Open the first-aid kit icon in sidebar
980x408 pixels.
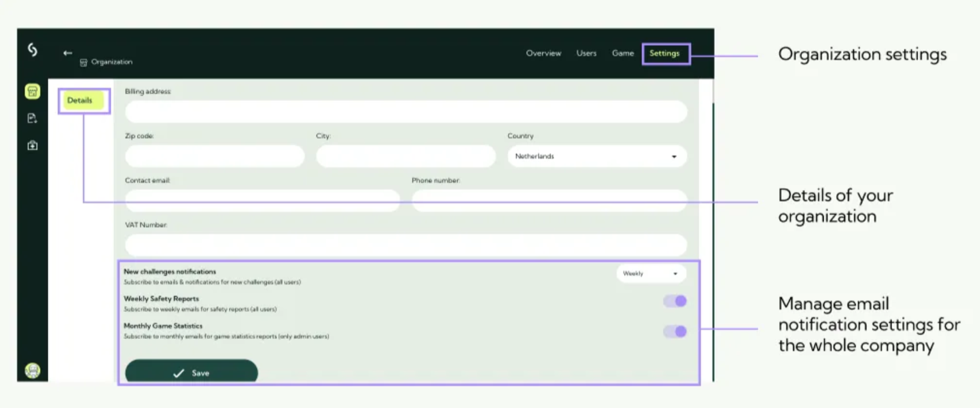pyautogui.click(x=33, y=146)
